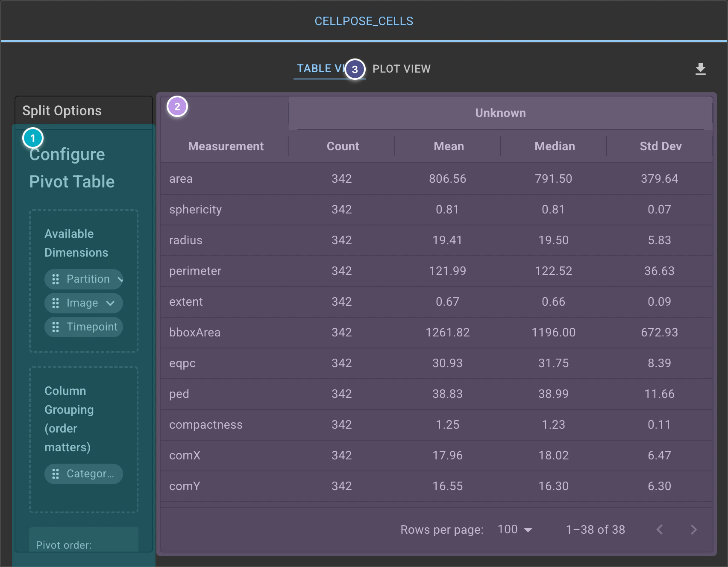Expand the Image dimension chevron
Viewport: 728px width, 567px height.
pos(110,303)
